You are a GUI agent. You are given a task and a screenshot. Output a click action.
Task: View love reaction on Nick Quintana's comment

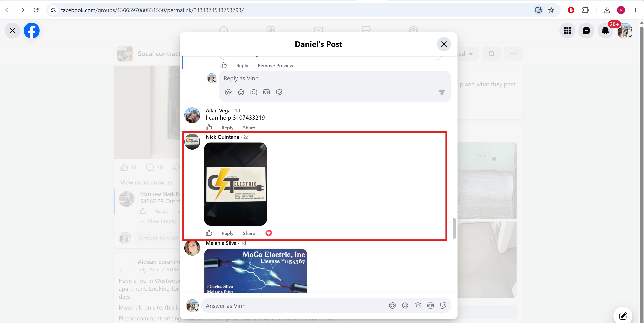pos(269,233)
